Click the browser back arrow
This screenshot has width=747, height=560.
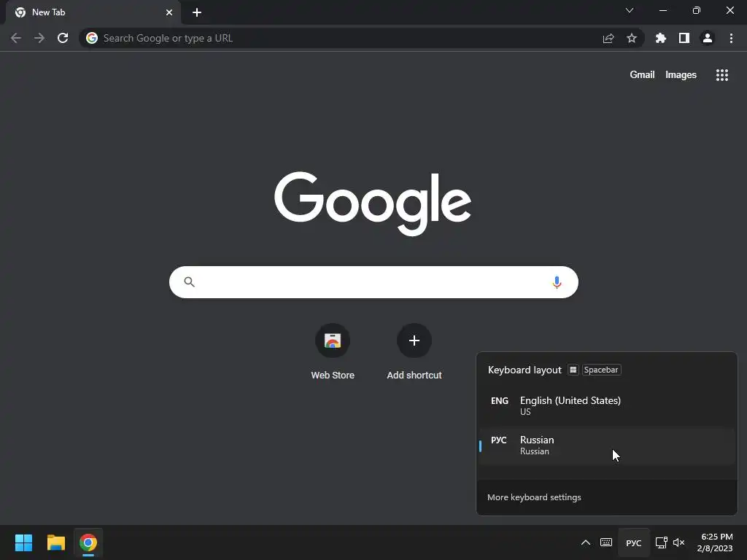[16, 38]
